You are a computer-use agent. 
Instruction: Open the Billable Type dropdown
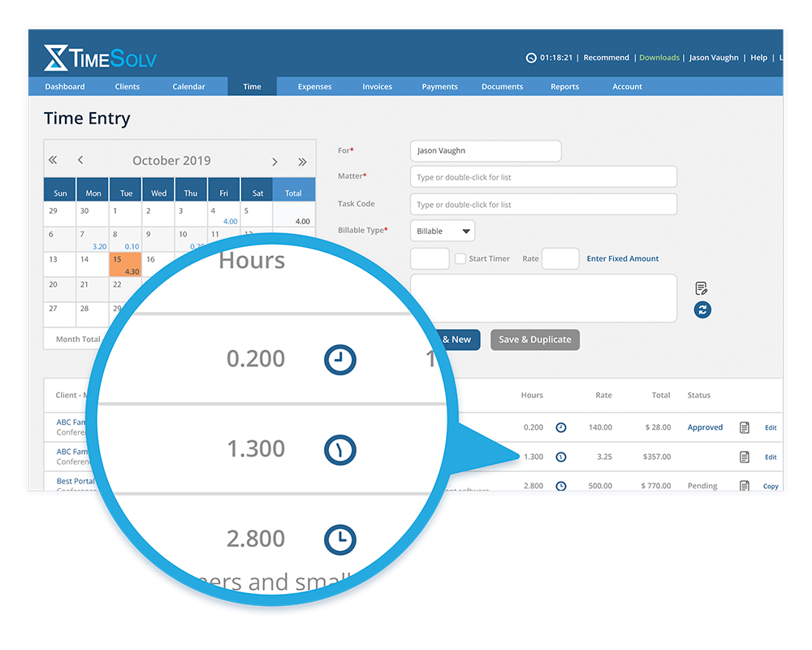pos(442,231)
